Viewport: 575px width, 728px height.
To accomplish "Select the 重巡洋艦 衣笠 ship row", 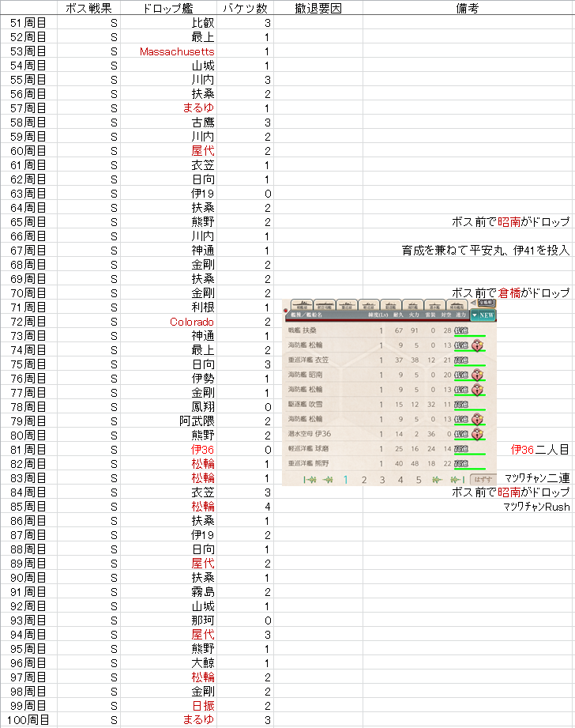I will coord(390,360).
